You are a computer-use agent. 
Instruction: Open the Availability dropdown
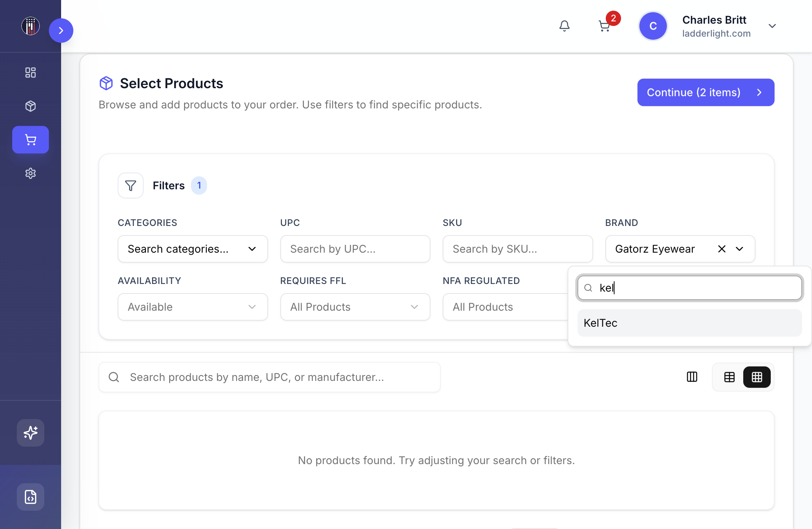pos(193,307)
